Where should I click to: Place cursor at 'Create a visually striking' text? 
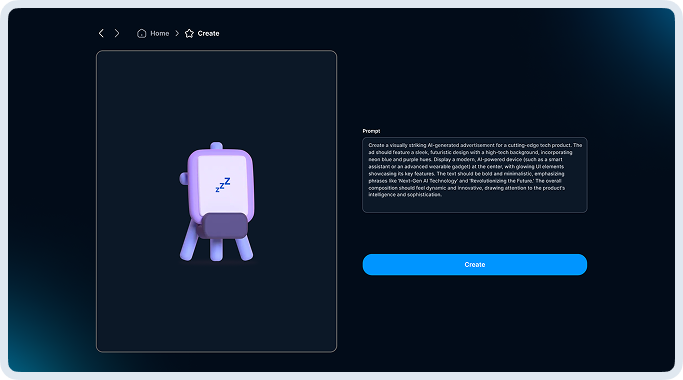pyautogui.click(x=397, y=145)
